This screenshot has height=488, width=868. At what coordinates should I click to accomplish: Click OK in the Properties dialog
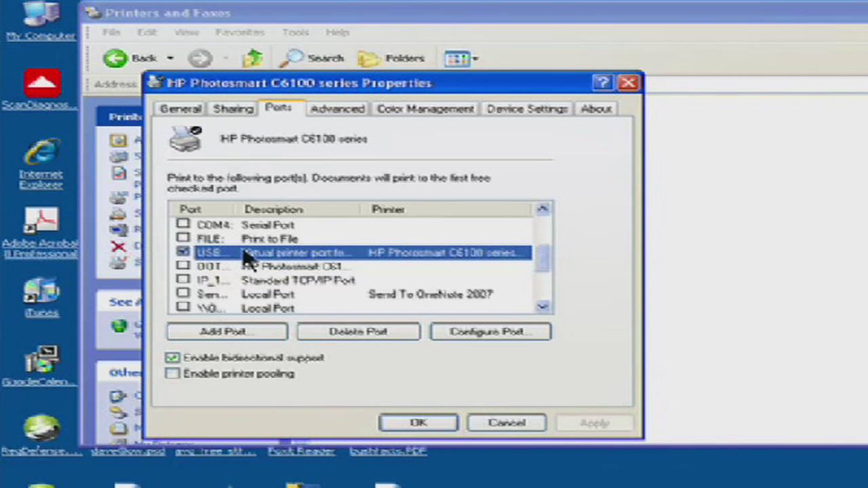click(418, 422)
